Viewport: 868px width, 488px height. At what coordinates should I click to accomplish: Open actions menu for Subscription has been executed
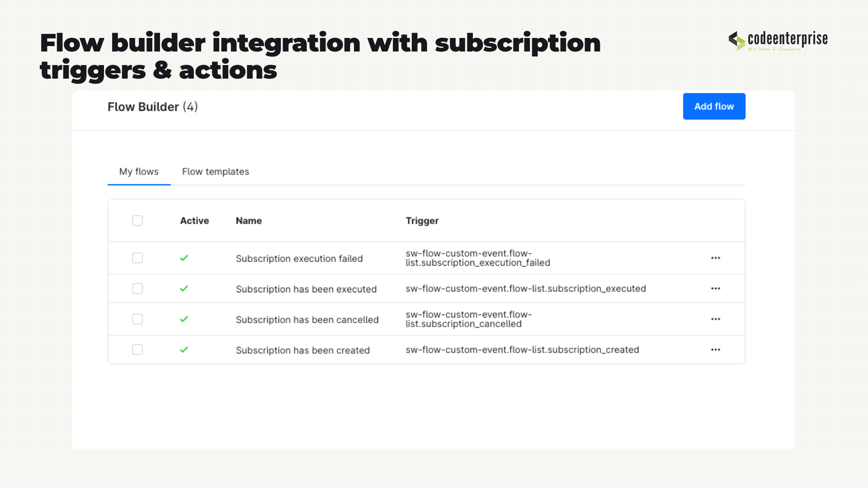[x=715, y=289]
